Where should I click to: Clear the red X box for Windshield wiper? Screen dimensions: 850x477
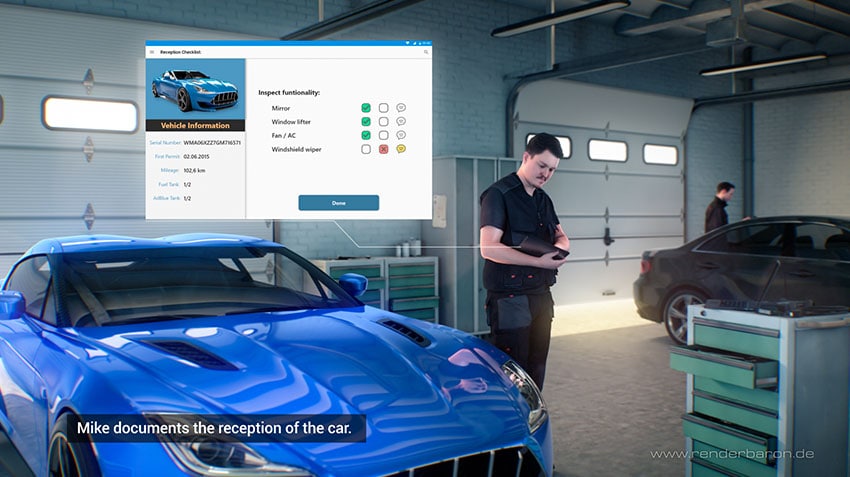(x=383, y=149)
